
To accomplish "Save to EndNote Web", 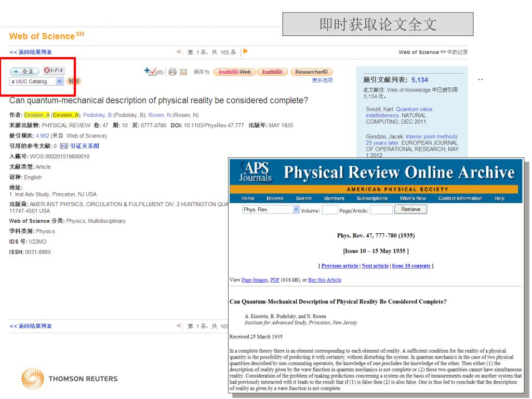I will coord(234,72).
